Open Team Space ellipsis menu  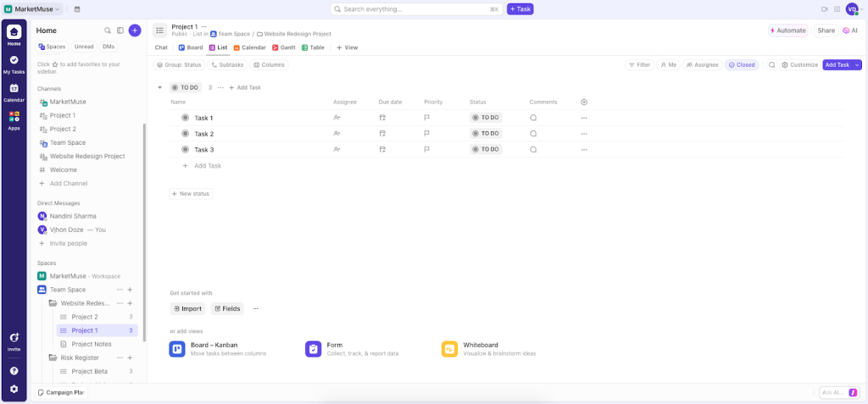(120, 290)
